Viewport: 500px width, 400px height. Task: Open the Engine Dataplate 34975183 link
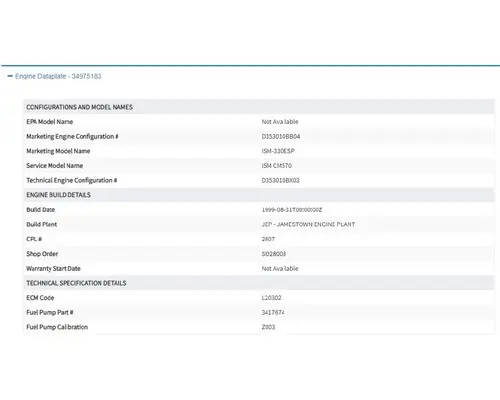pos(58,76)
